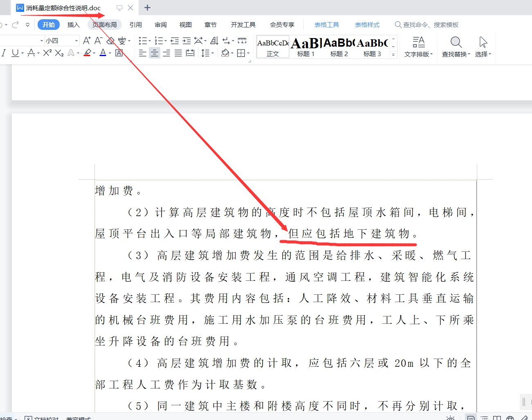Clear formatting with the eraser icon

[x=110, y=41]
